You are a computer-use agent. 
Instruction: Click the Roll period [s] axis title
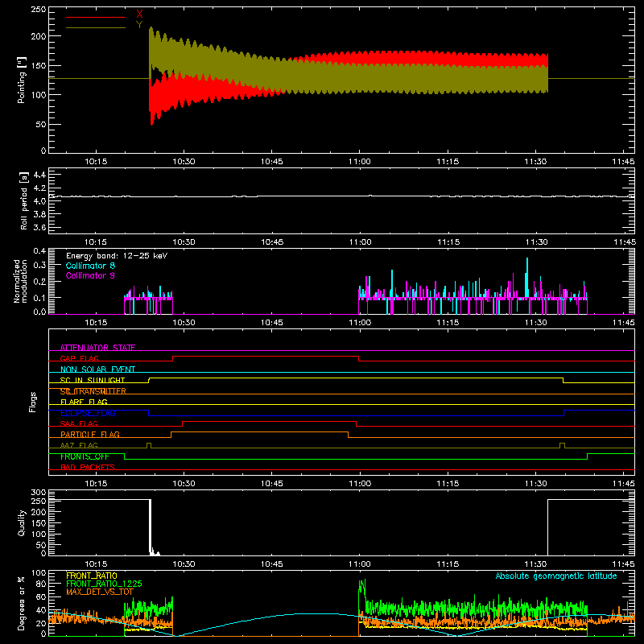pyautogui.click(x=24, y=200)
